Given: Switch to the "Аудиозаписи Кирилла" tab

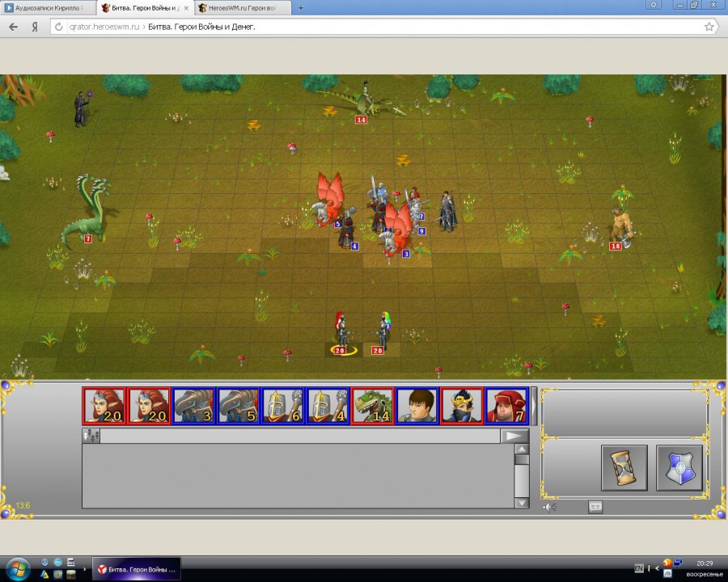Looking at the screenshot, I should [49, 8].
